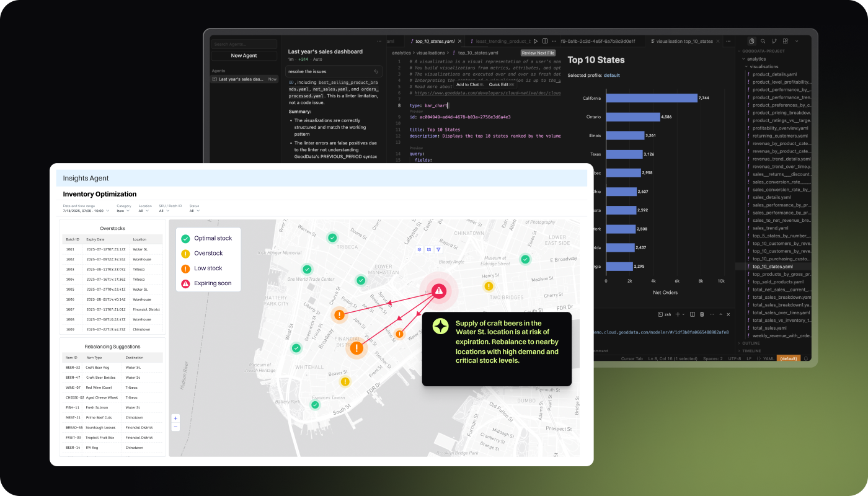Click the filter funnel icon on the map
Screen dimensions: 868x496
click(x=438, y=249)
